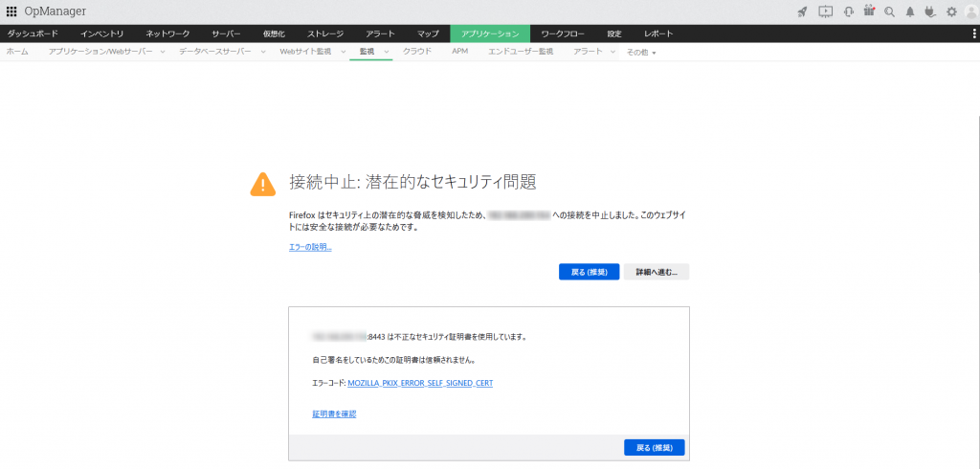This screenshot has width=980, height=469.
Task: Click the magnifier search icon
Action: pyautogui.click(x=889, y=11)
